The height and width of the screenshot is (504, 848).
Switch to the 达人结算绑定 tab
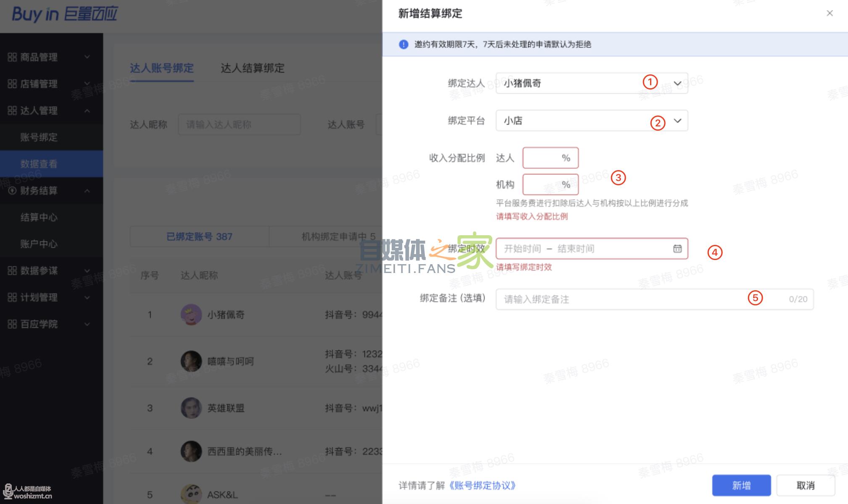(252, 68)
